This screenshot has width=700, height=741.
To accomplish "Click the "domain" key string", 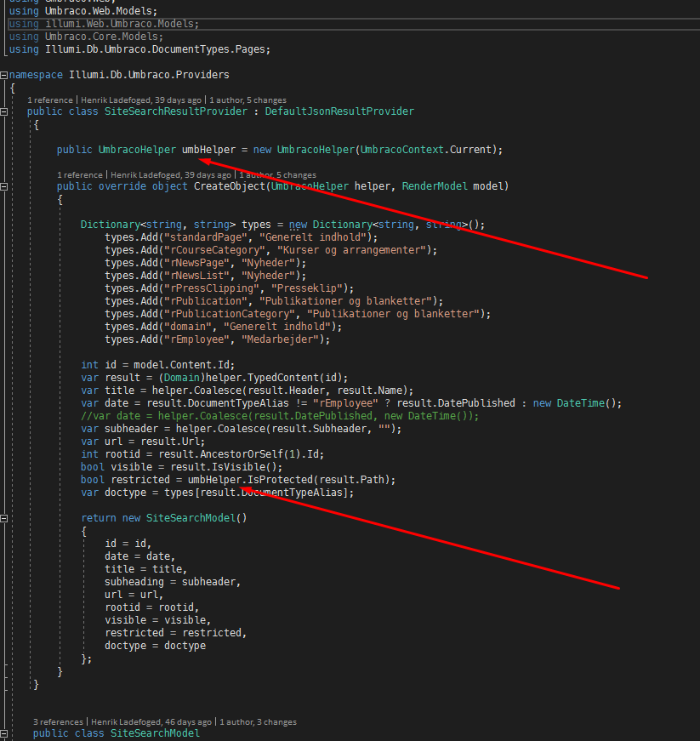I will (188, 327).
